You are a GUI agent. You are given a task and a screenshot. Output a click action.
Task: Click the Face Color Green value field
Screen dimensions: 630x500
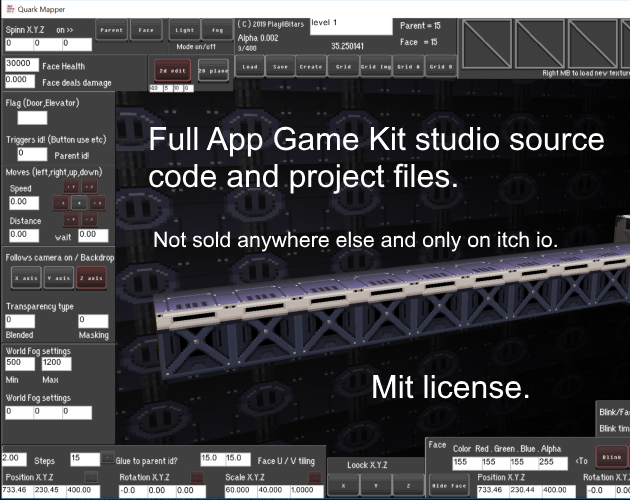point(496,463)
